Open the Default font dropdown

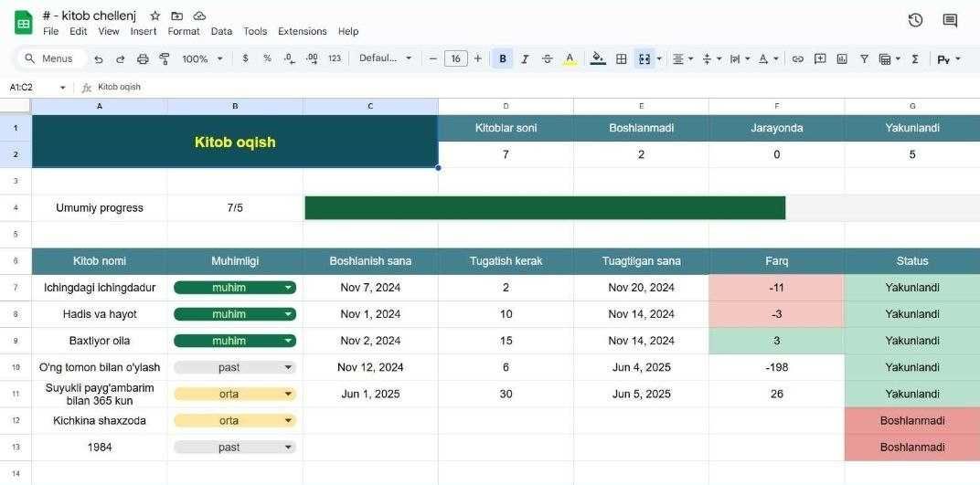click(386, 58)
